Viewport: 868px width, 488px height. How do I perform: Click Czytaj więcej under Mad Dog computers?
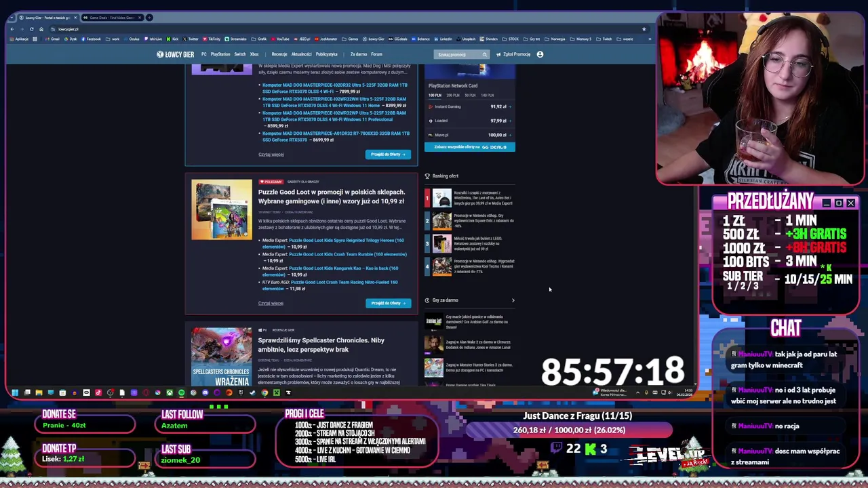point(271,155)
